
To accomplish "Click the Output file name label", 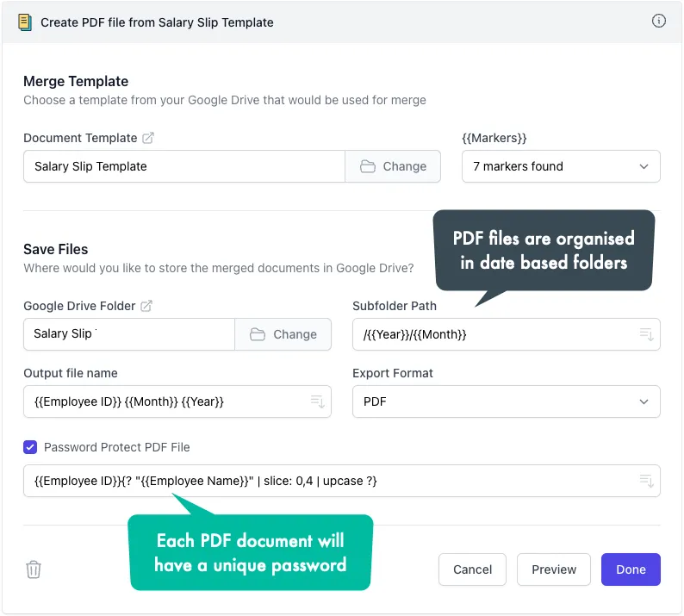I will (x=71, y=373).
